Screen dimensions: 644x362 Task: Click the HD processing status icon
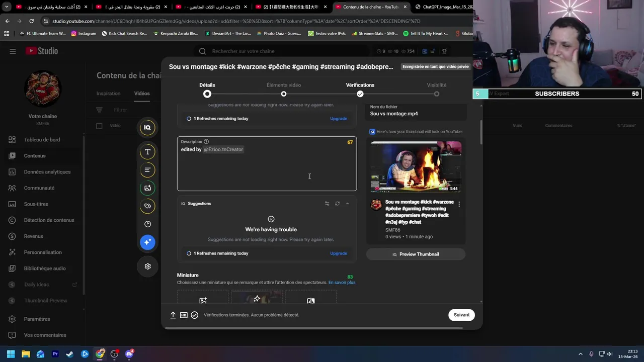pyautogui.click(x=184, y=315)
